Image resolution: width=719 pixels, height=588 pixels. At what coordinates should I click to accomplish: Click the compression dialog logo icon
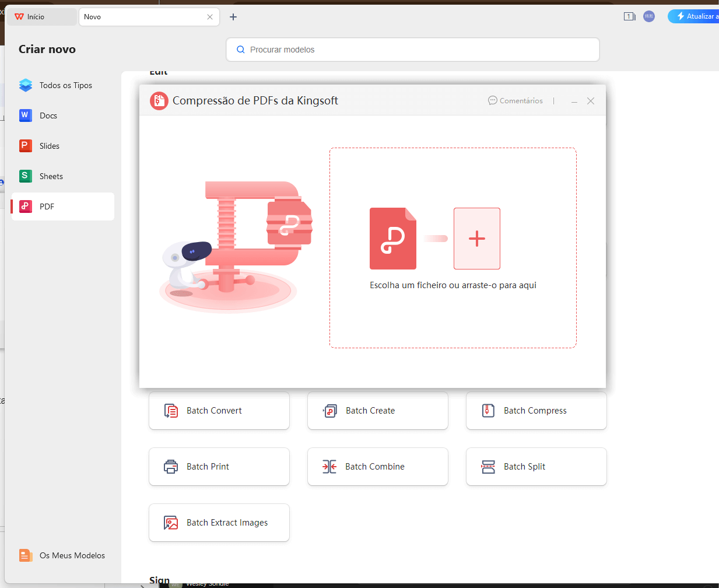coord(159,101)
